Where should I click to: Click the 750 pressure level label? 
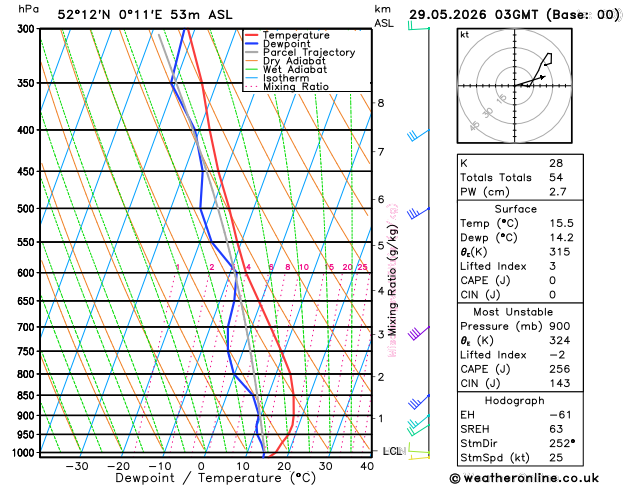tap(28, 351)
